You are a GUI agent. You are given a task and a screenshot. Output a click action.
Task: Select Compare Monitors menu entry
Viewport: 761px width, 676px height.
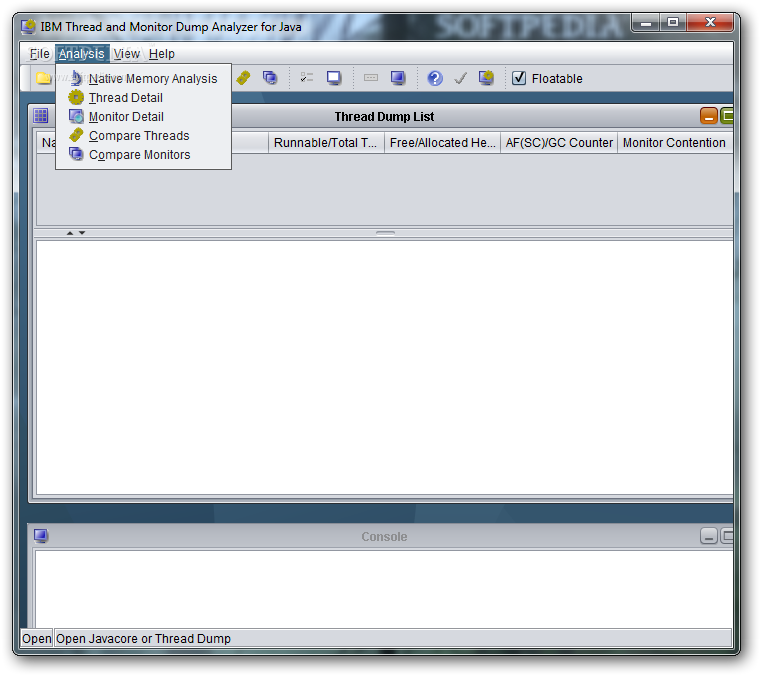click(x=144, y=154)
